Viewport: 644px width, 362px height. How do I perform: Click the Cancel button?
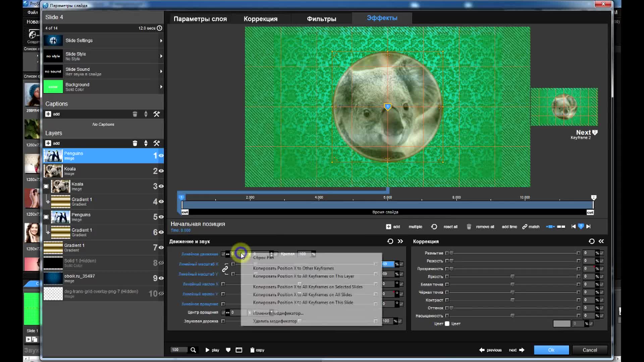590,350
